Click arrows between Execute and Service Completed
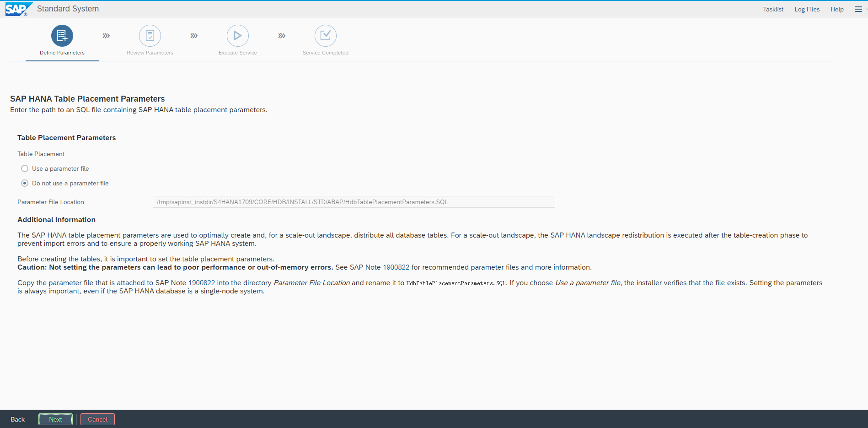This screenshot has width=868, height=428. click(x=282, y=36)
